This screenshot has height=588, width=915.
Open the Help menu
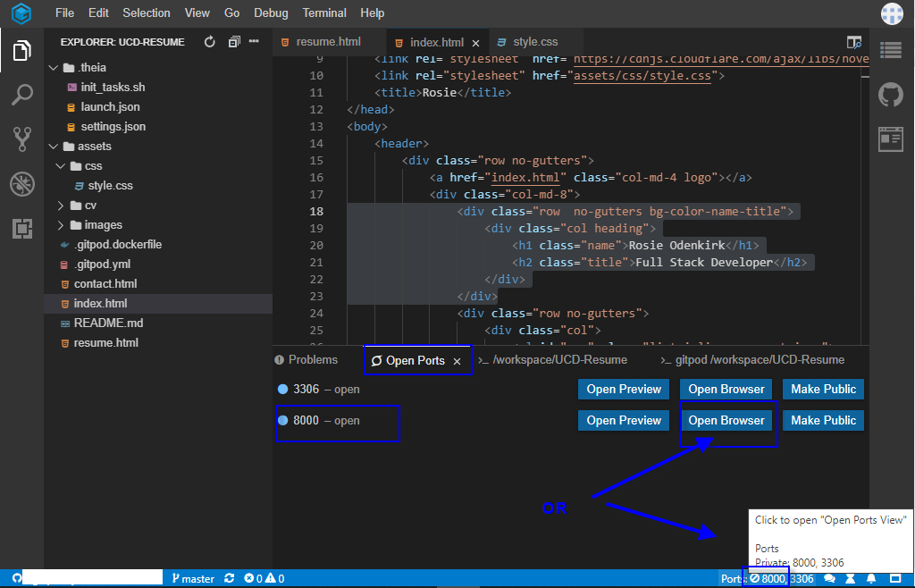(373, 13)
